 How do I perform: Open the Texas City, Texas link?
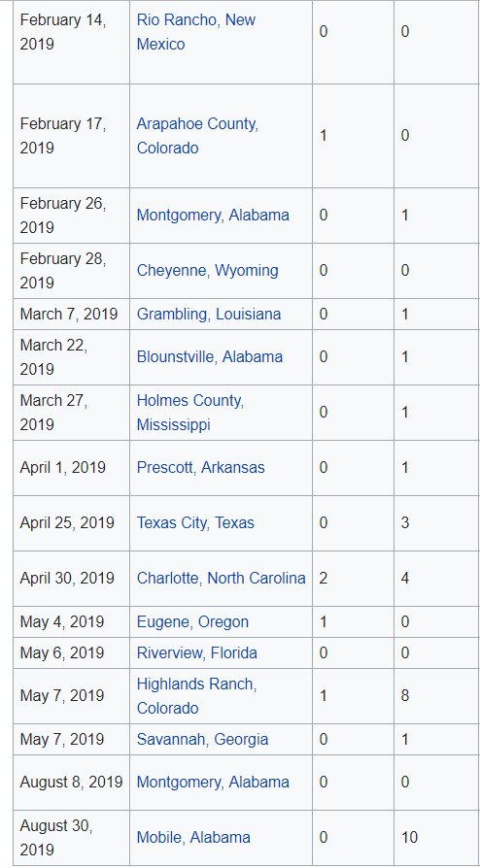(x=195, y=522)
